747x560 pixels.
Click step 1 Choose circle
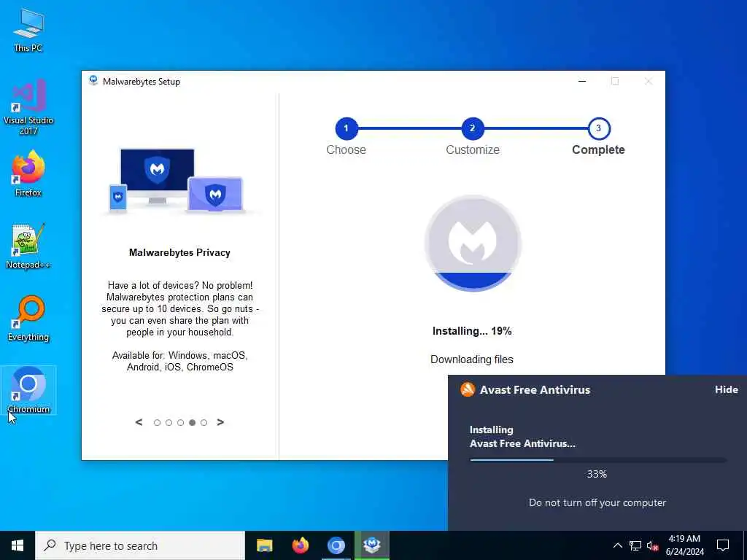347,128
